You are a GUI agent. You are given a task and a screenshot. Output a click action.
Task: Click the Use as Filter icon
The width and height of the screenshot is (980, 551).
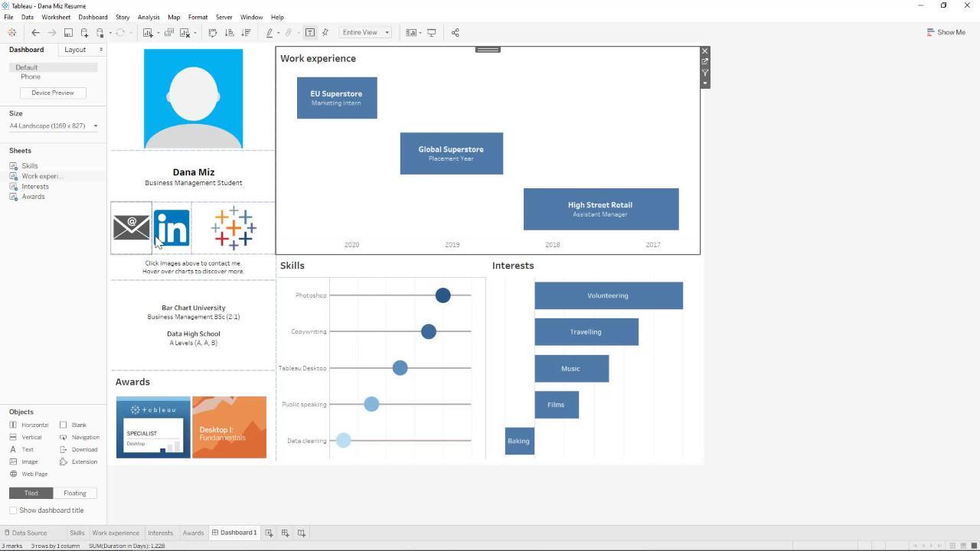click(x=705, y=73)
